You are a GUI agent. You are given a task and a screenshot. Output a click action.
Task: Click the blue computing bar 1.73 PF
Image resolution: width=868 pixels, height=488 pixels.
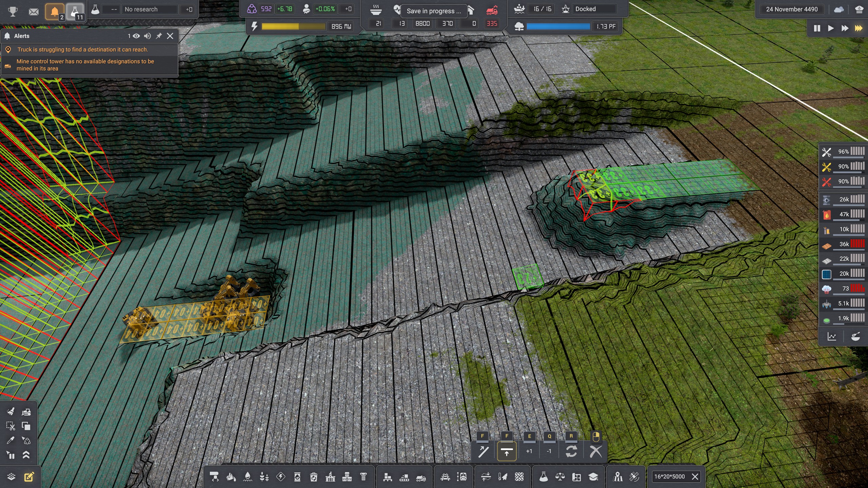(558, 26)
